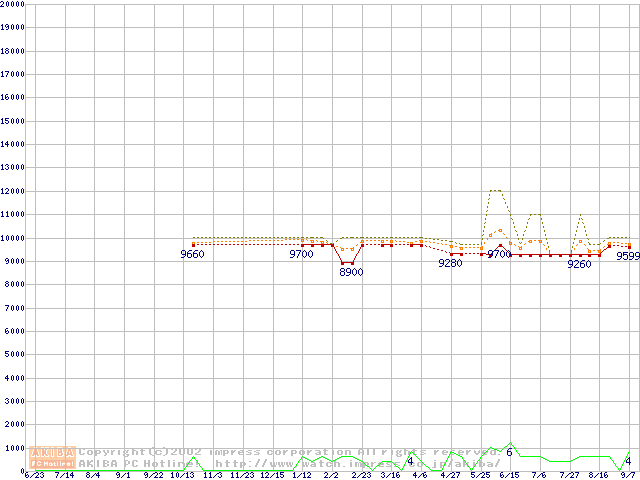Image resolution: width=640 pixels, height=480 pixels.
Task: Click the 9599 data label
Action: tap(627, 256)
